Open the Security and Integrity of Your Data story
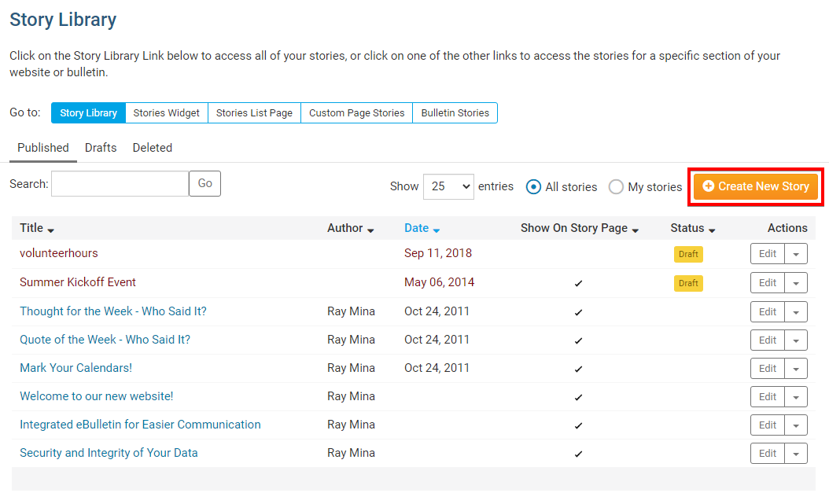This screenshot has width=829, height=504. pyautogui.click(x=109, y=453)
